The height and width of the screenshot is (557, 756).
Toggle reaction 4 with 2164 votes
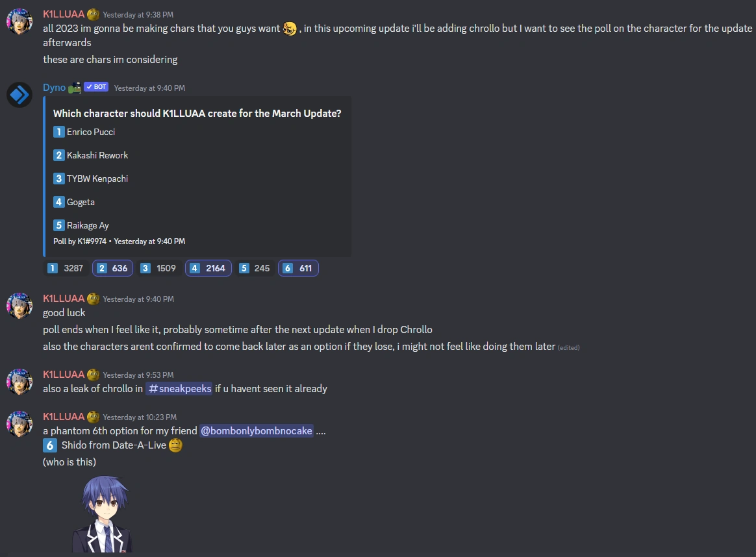tap(208, 268)
